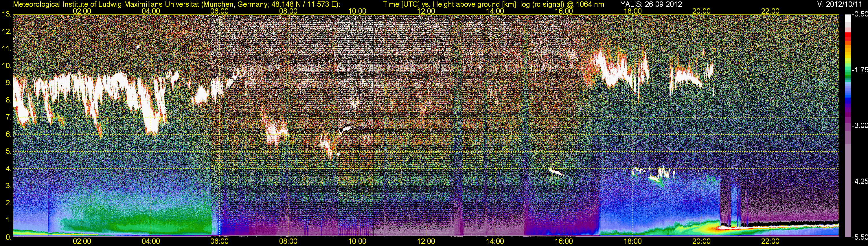
Task: Click the Meteorological Institute title text
Action: click(x=176, y=4)
